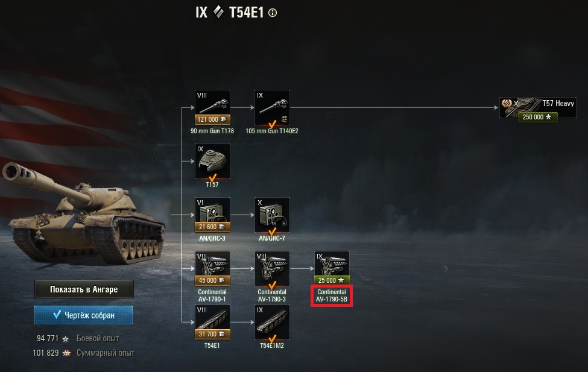Click the T157 turret icon

tap(212, 161)
